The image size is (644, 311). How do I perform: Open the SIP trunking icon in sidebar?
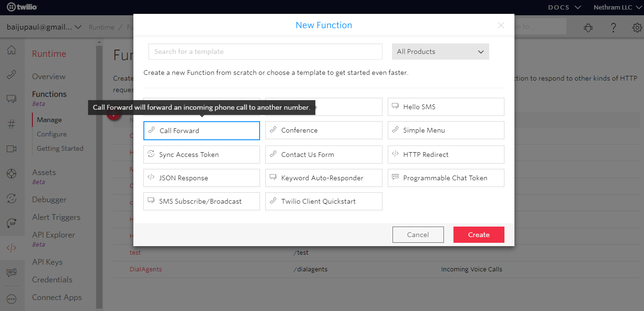11,223
